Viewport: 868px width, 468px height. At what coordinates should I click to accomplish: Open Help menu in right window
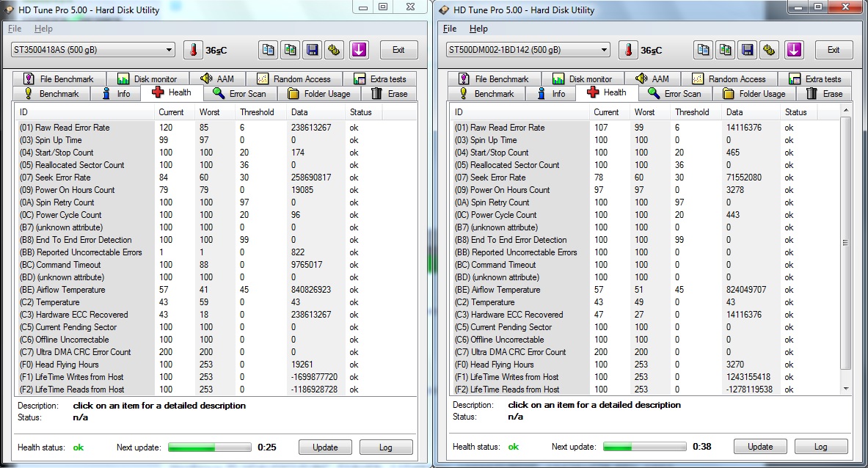pyautogui.click(x=478, y=29)
